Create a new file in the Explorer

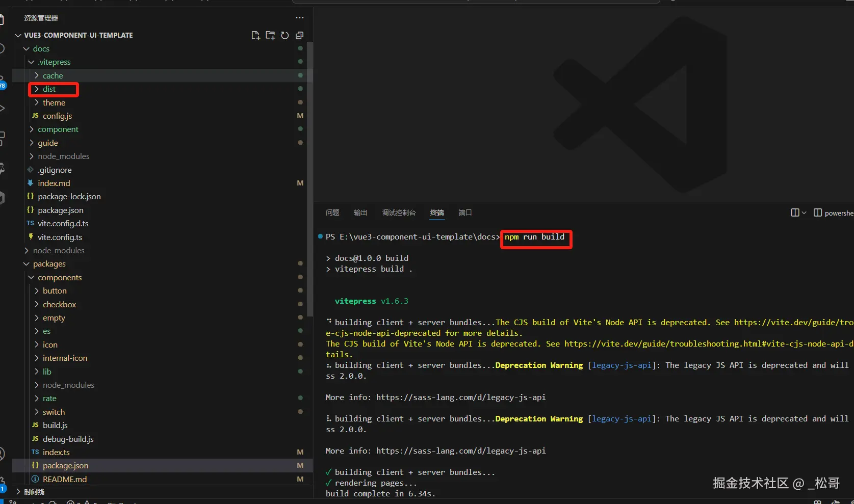[255, 35]
